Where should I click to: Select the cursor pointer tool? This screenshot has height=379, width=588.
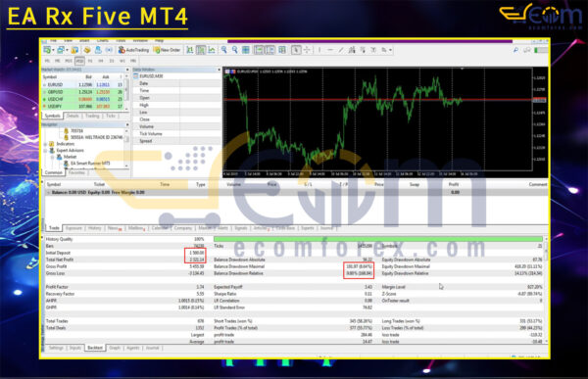pyautogui.click(x=296, y=50)
